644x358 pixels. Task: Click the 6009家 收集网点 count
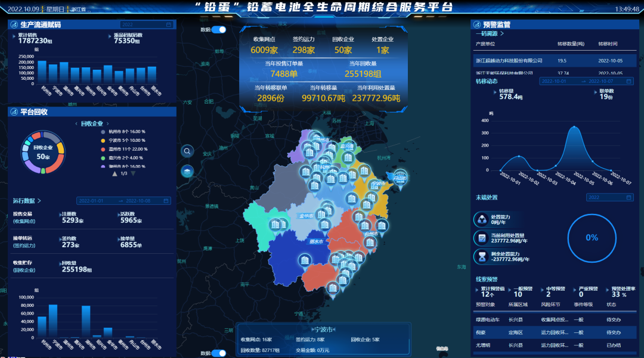(x=264, y=50)
